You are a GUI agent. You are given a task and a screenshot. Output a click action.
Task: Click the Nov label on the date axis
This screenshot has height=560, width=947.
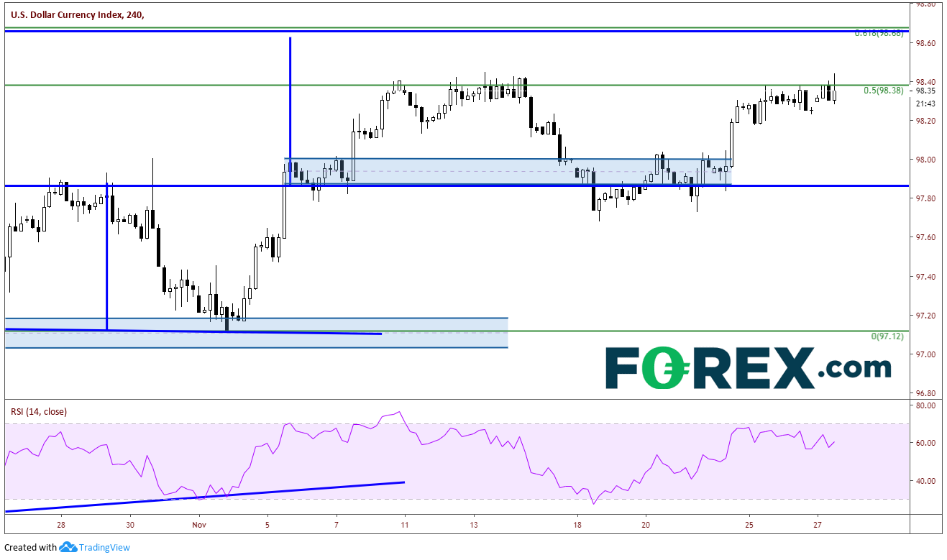[x=199, y=525]
